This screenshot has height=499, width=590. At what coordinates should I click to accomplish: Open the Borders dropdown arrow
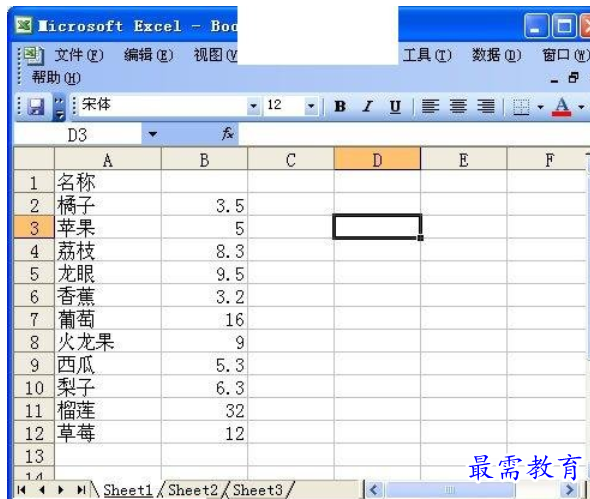pos(541,107)
